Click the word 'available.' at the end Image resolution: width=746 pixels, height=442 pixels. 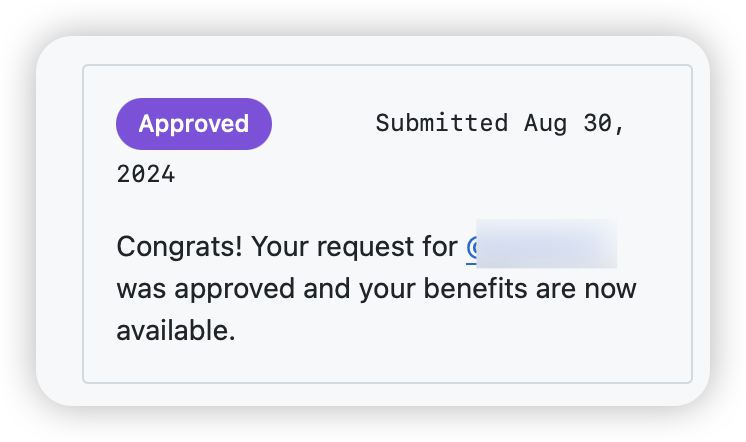[176, 330]
